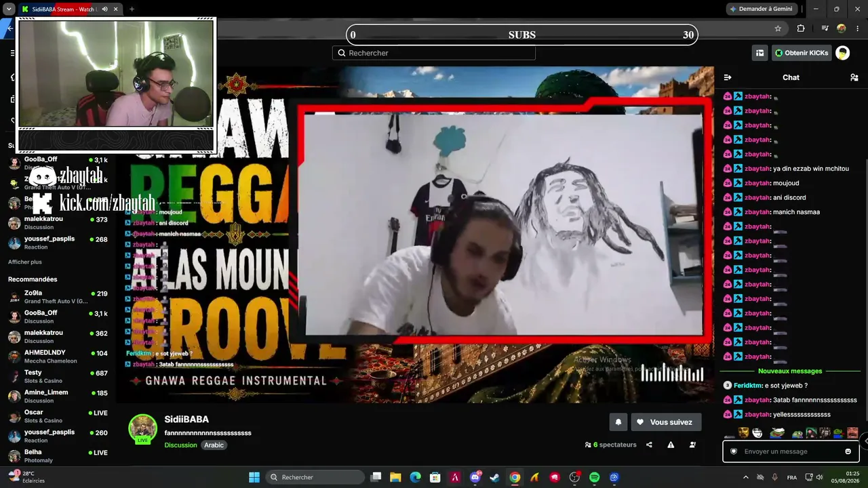Collapse the chat panel with the arrow icon
868x488 pixels.
coord(728,77)
